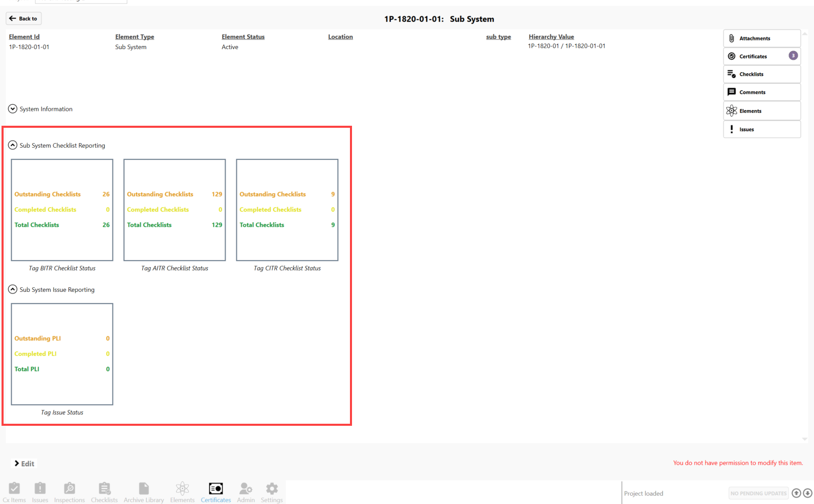The height and width of the screenshot is (504, 814).
Task: Open the Tag CITR Checklist Status tile
Action: (x=287, y=210)
